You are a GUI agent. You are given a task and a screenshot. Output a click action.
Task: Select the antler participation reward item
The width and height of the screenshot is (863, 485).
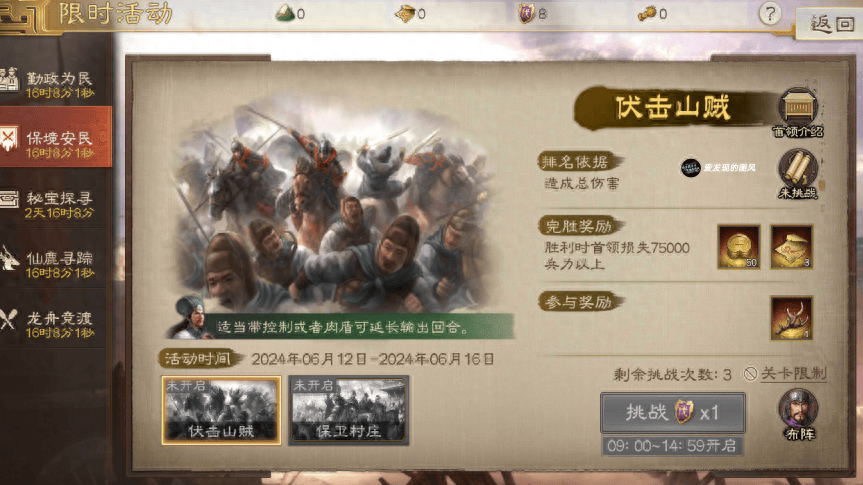(791, 318)
